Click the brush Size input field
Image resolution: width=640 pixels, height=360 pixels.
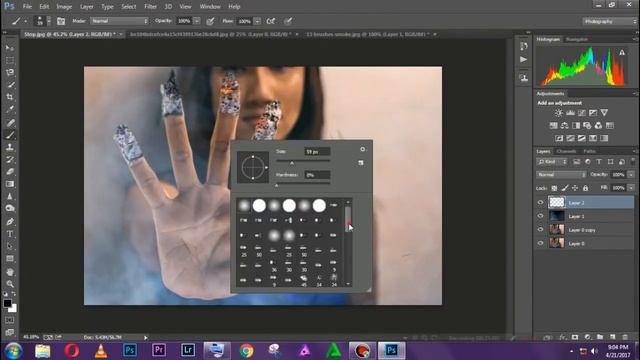317,152
